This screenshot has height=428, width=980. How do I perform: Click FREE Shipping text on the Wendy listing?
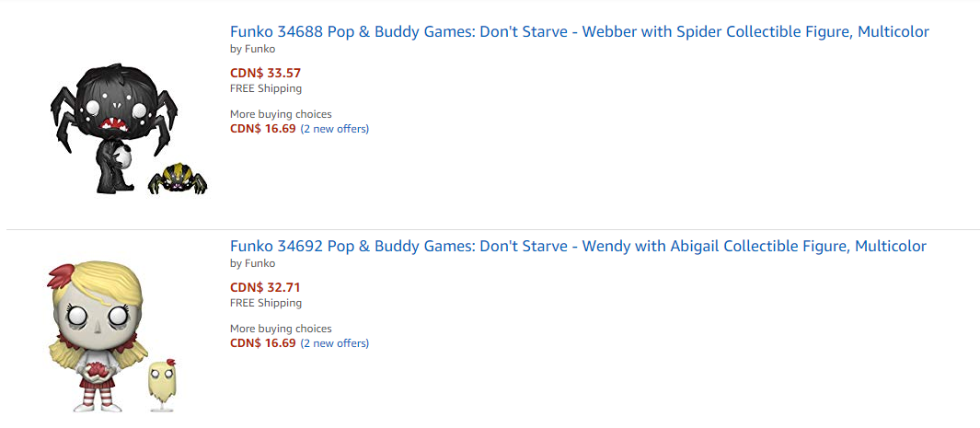[266, 304]
